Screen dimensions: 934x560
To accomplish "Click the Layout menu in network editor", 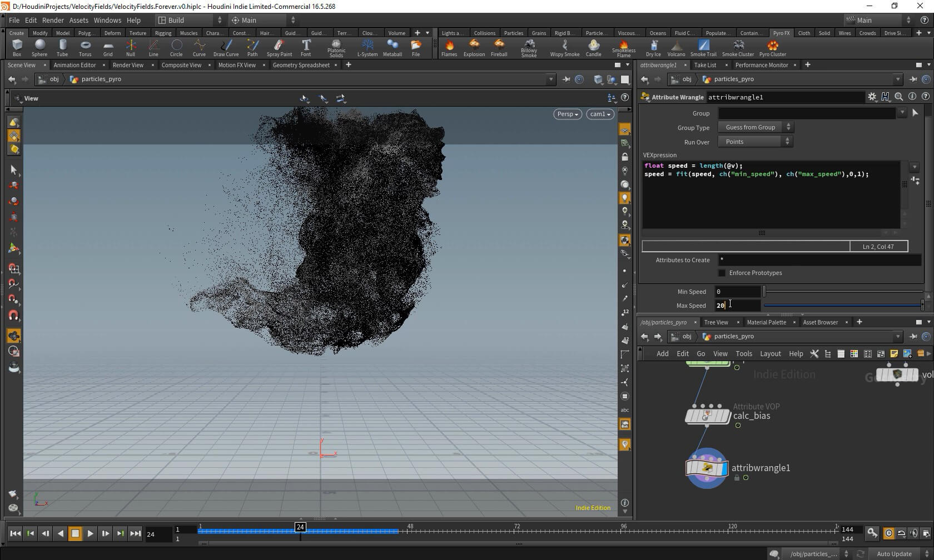I will coord(770,353).
